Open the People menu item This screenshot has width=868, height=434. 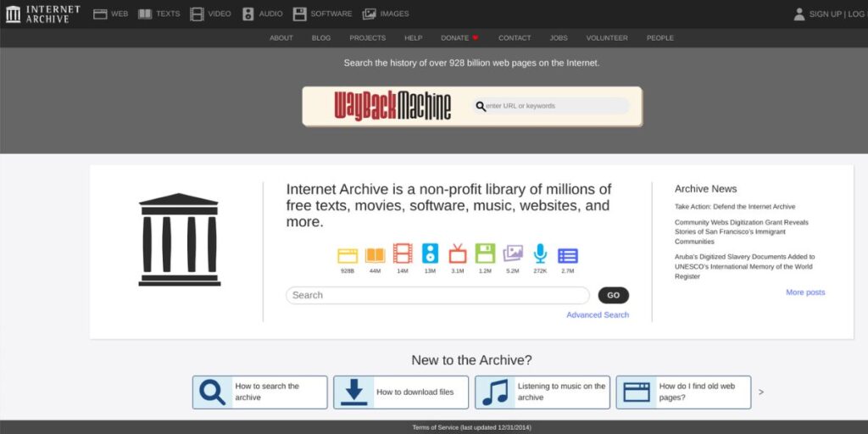coord(659,37)
